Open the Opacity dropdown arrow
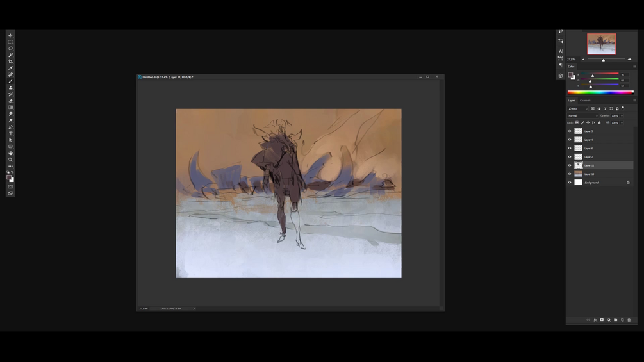Viewport: 644px width, 362px height. [x=622, y=116]
